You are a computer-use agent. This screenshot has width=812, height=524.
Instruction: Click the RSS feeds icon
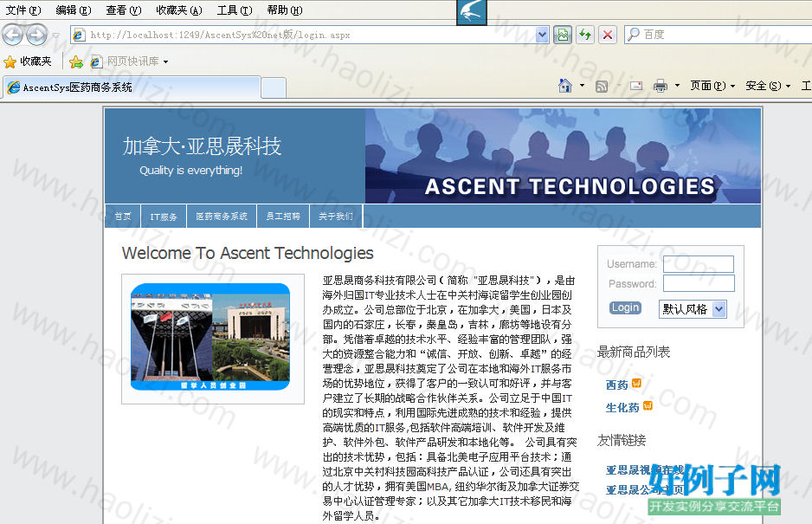(x=602, y=86)
